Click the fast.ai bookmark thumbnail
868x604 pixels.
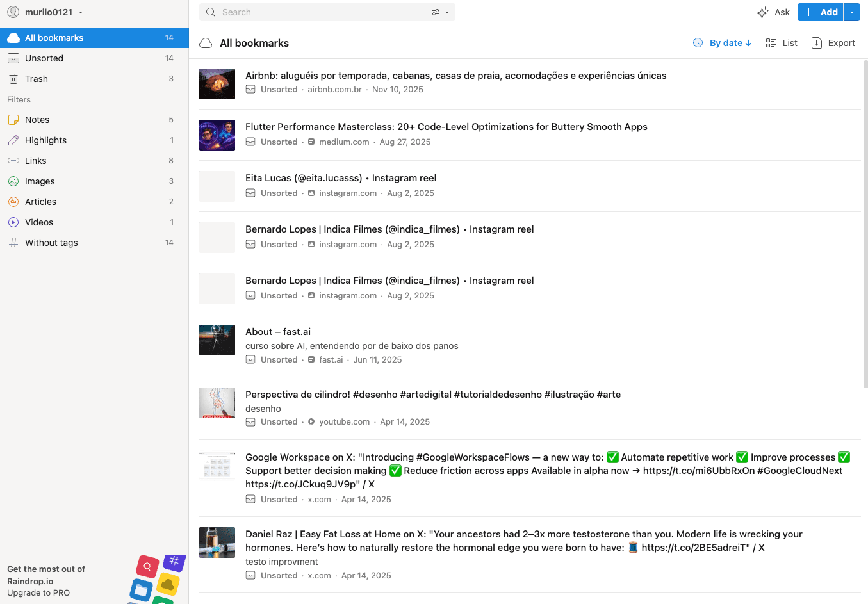(217, 340)
